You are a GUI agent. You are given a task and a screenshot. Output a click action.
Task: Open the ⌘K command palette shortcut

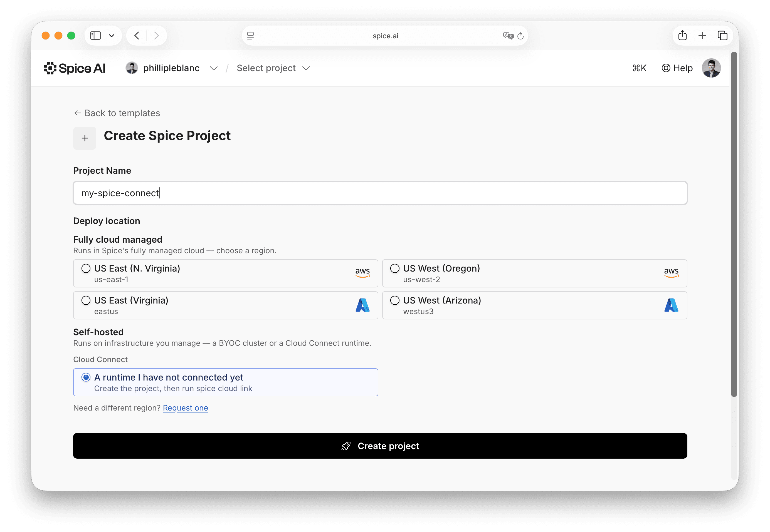pos(639,68)
